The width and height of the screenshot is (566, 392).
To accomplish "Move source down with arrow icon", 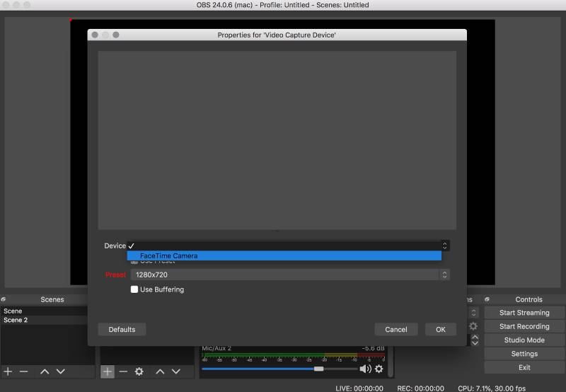I will click(x=175, y=371).
